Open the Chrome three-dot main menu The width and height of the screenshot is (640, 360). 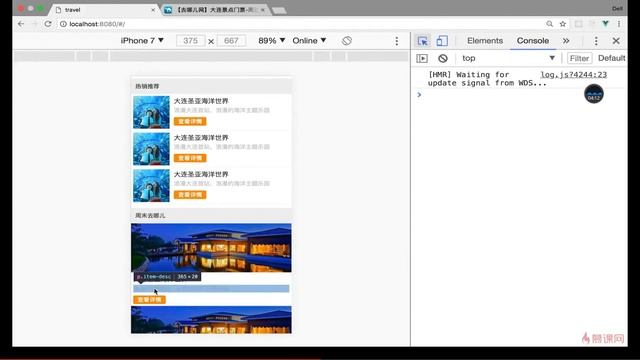click(x=619, y=24)
